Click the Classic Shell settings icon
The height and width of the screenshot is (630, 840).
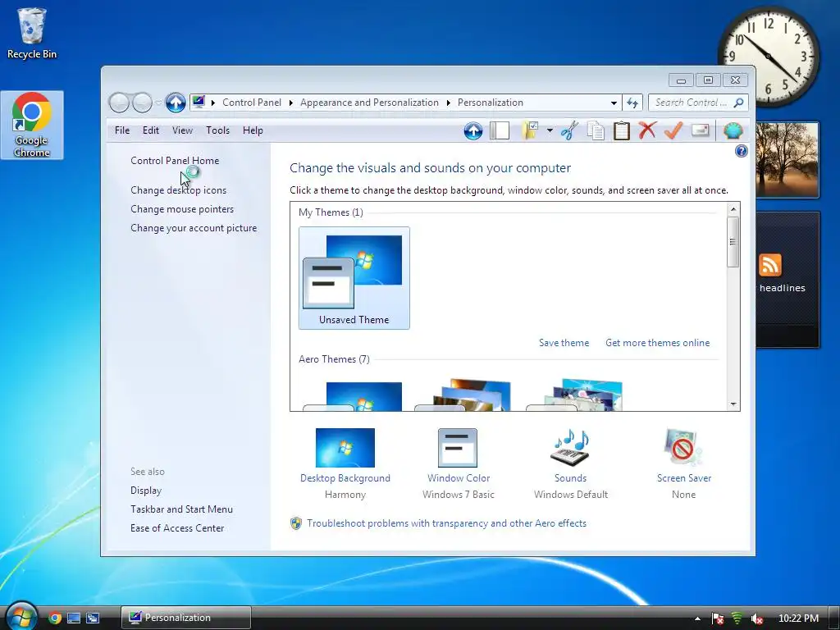733,130
